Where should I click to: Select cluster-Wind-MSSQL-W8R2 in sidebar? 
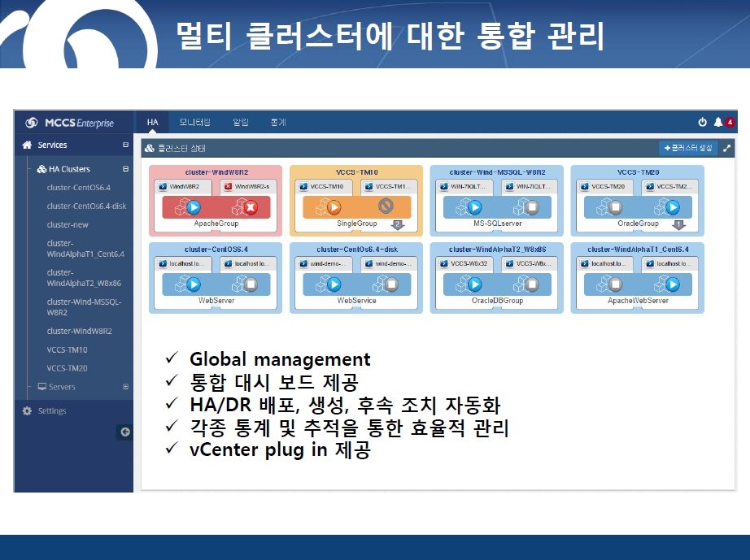pyautogui.click(x=84, y=306)
